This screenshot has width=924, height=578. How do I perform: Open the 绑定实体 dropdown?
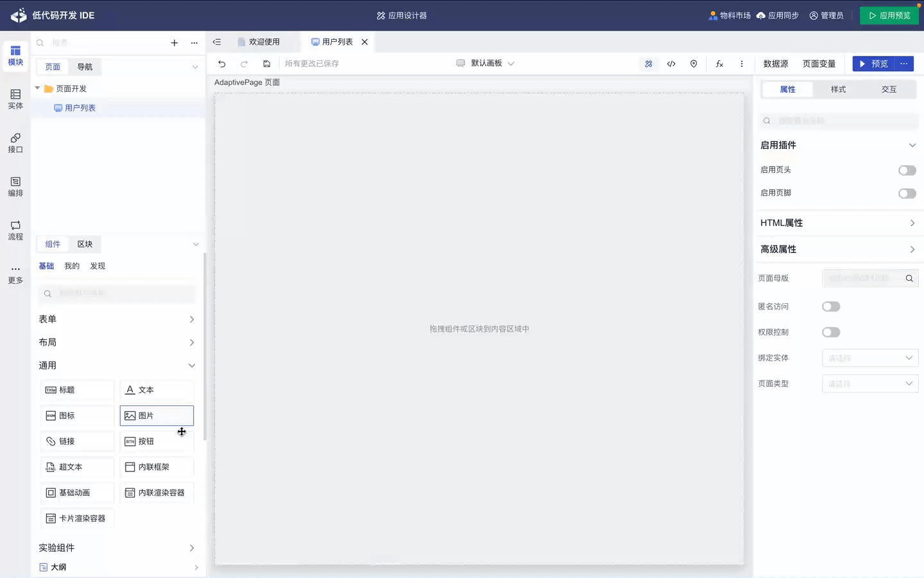coord(869,358)
